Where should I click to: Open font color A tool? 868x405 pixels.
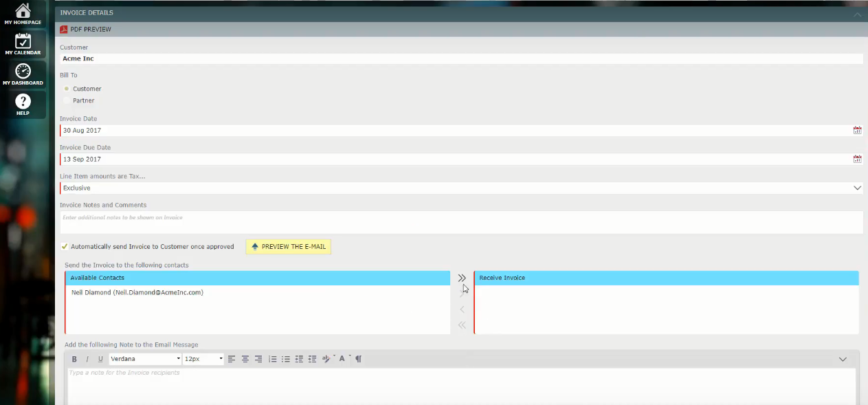tap(343, 359)
